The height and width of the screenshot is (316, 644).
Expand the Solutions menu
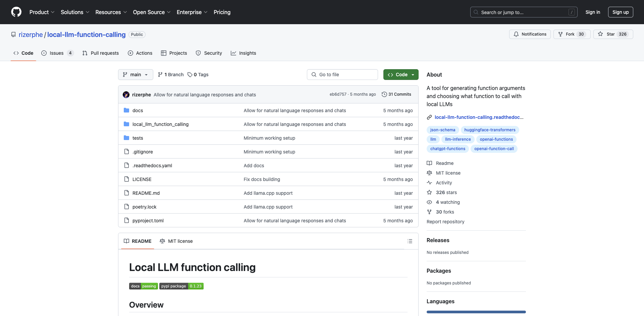tap(75, 12)
